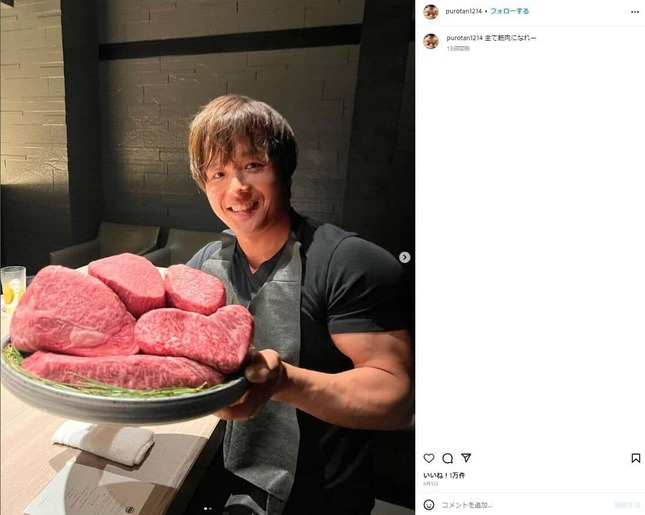Screen dimensions: 645x515
Task: Open comments via speech bubble icon
Action: point(448,458)
